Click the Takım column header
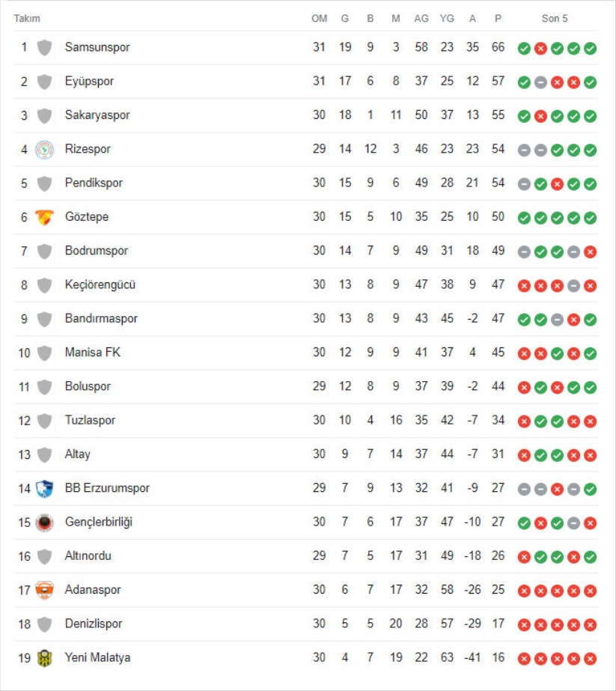The image size is (616, 691). pyautogui.click(x=27, y=19)
